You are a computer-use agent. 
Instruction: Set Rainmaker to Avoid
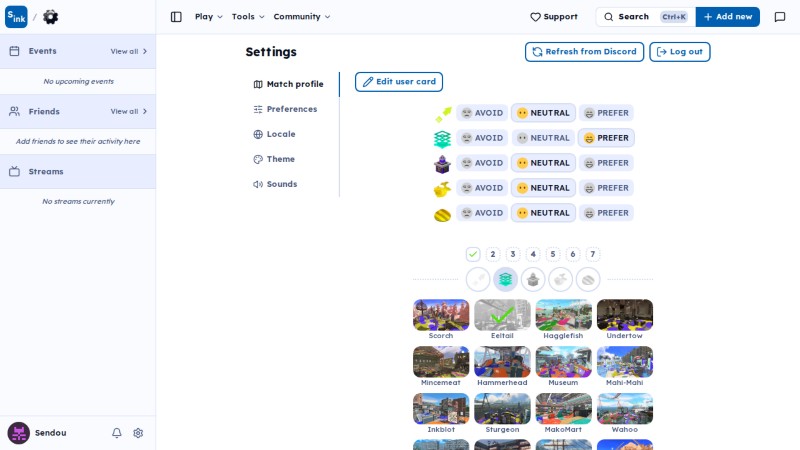pos(482,188)
